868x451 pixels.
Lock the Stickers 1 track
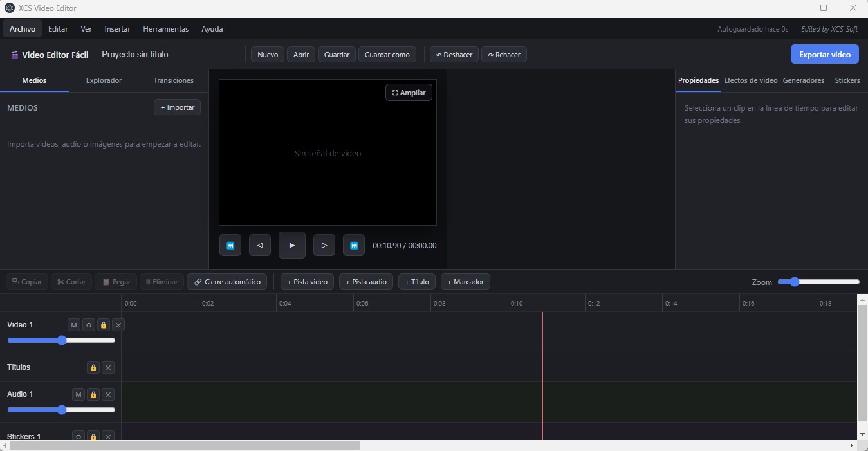93,436
